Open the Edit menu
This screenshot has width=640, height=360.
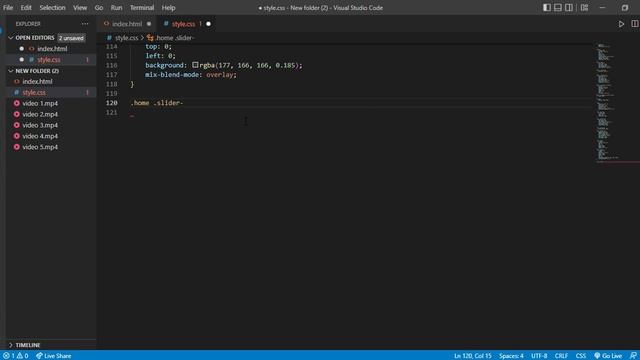click(x=26, y=8)
